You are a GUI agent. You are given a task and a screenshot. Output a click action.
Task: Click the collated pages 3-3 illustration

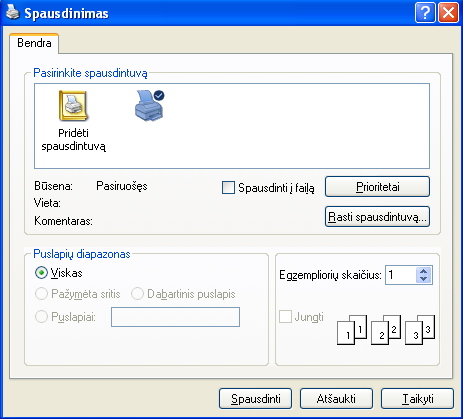[420, 330]
